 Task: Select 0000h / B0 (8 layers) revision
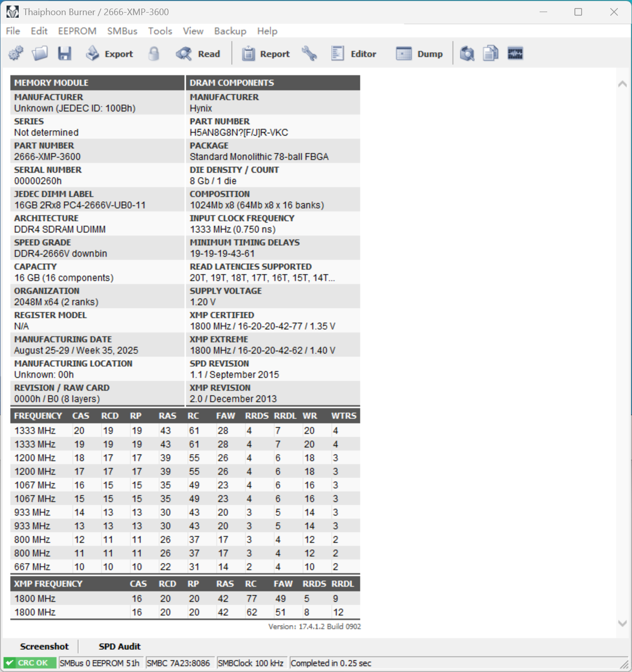pyautogui.click(x=57, y=399)
